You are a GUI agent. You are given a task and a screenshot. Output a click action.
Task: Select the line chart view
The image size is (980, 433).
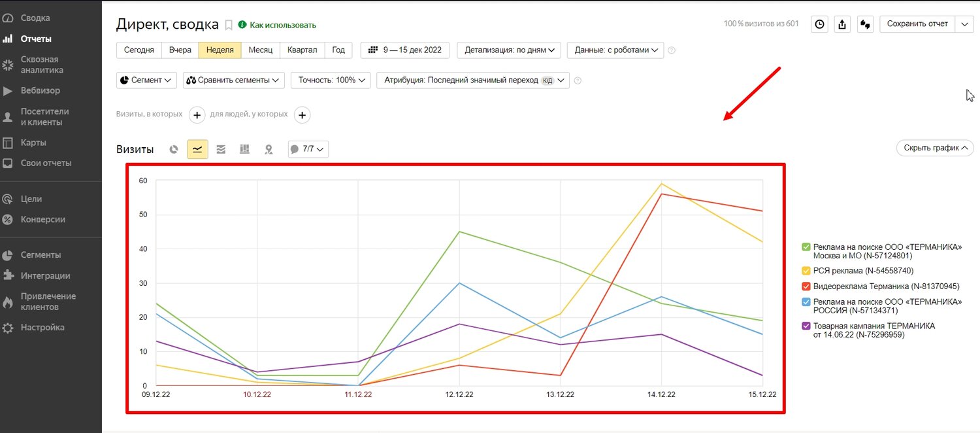197,149
